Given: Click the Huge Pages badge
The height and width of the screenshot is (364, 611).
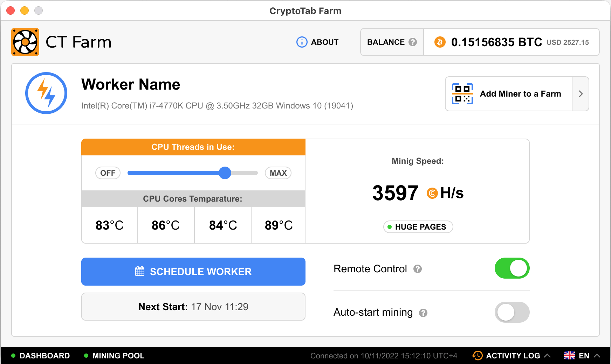Looking at the screenshot, I should click(x=418, y=227).
